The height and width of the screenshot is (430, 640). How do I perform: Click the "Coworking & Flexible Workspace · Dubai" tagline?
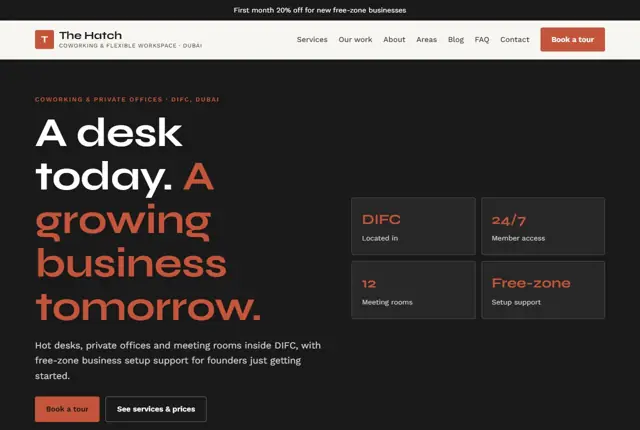click(130, 46)
